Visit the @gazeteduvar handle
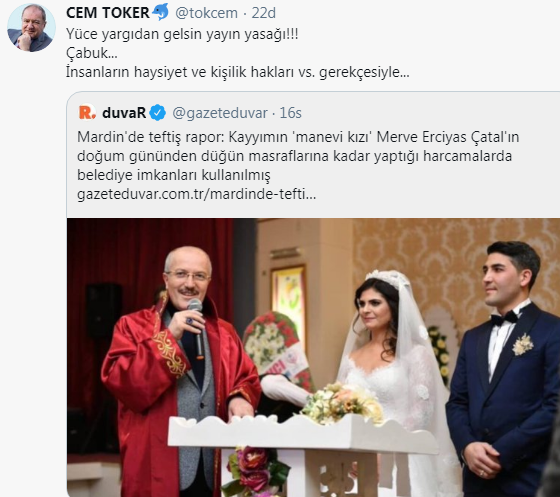Screen dimensions: 560x497 pos(220,113)
